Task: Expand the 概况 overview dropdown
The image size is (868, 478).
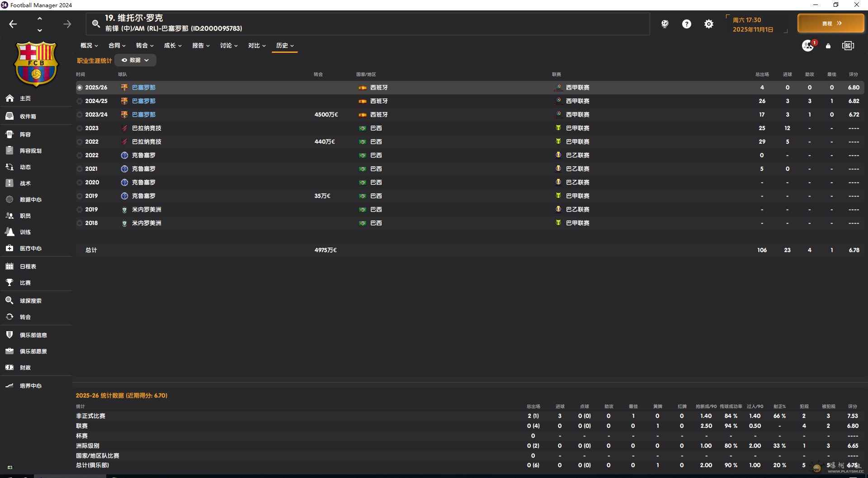Action: click(89, 46)
